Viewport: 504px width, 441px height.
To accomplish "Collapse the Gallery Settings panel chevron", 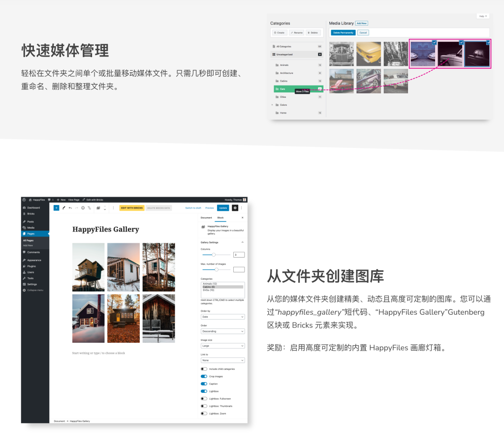I will [242, 242].
